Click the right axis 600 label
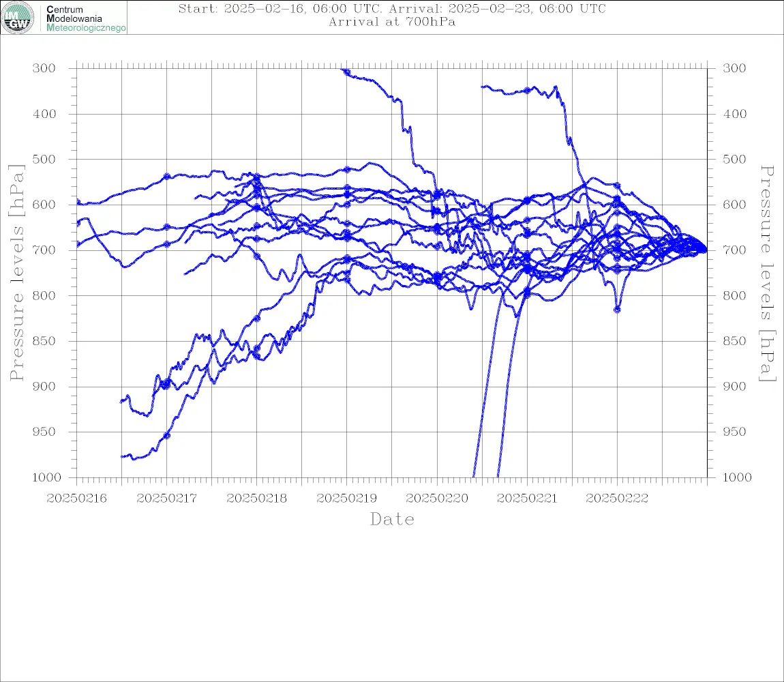This screenshot has width=784, height=682. pos(734,205)
